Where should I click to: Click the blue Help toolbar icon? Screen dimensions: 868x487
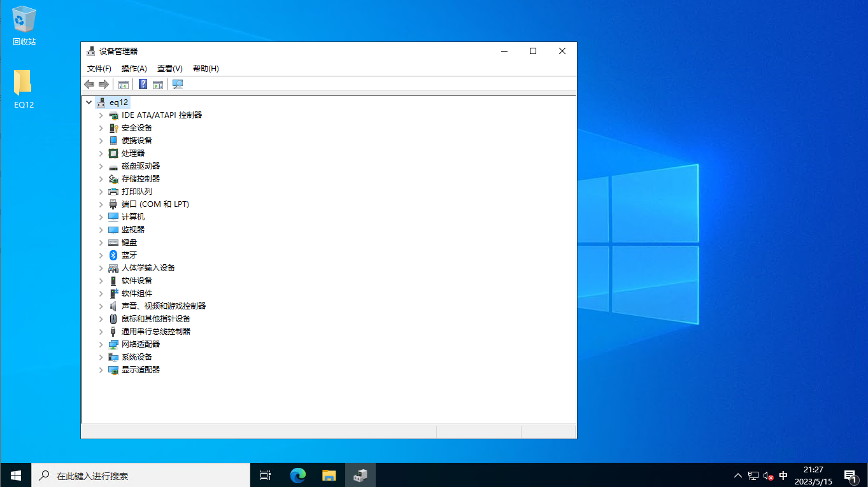(x=143, y=84)
